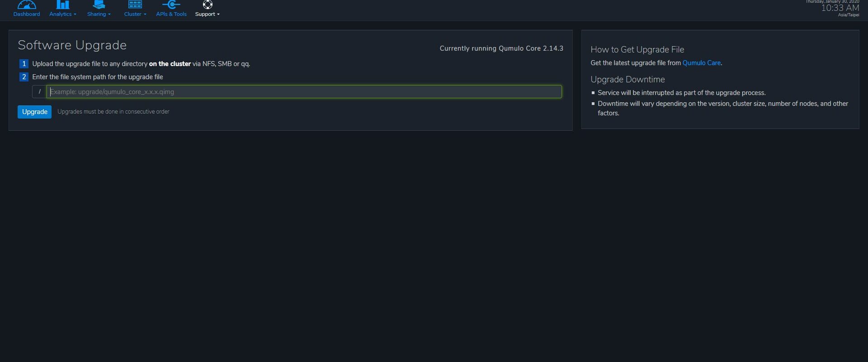Click the Support lifebuoy icon
868x362 pixels.
[208, 5]
